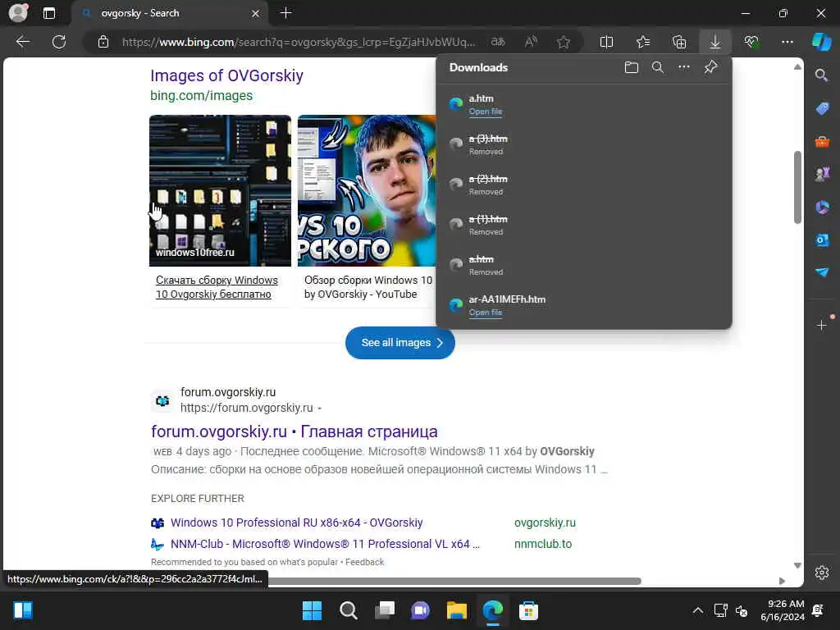
Task: Open Скачать сборку Windows 10 Ovgorskiy link
Action: click(x=217, y=287)
